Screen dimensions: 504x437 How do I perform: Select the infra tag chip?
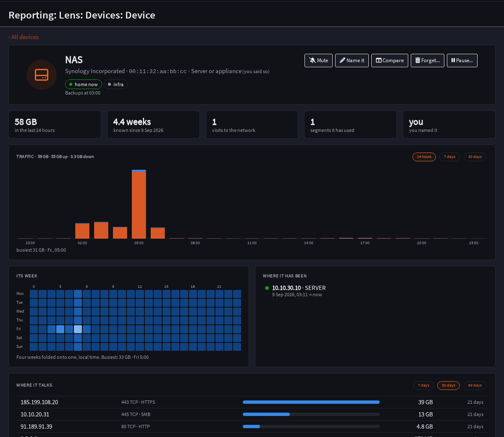point(115,84)
